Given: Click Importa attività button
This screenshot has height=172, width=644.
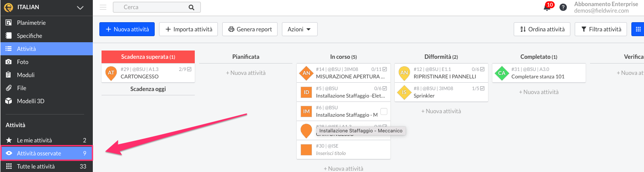Looking at the screenshot, I should [x=188, y=29].
